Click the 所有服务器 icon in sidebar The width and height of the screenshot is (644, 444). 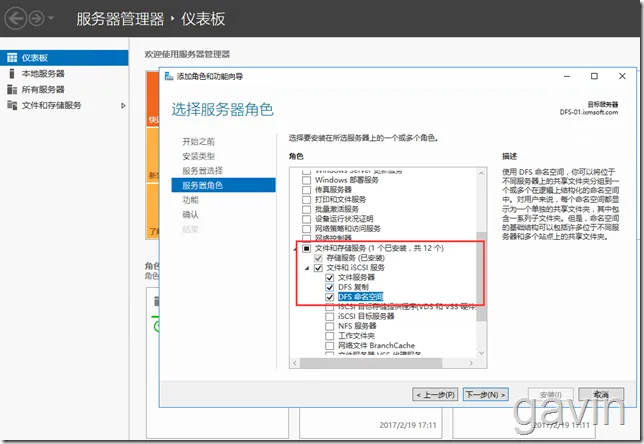12,90
